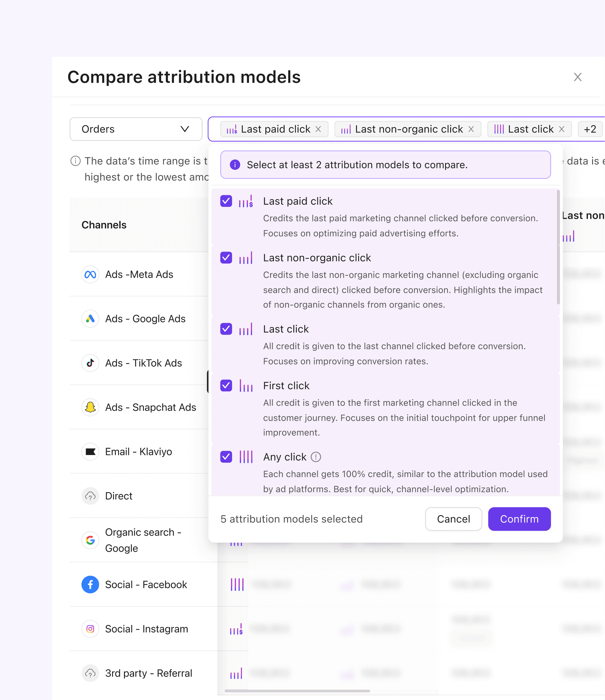
Task: Confirm the attribution model selection
Action: pyautogui.click(x=519, y=519)
